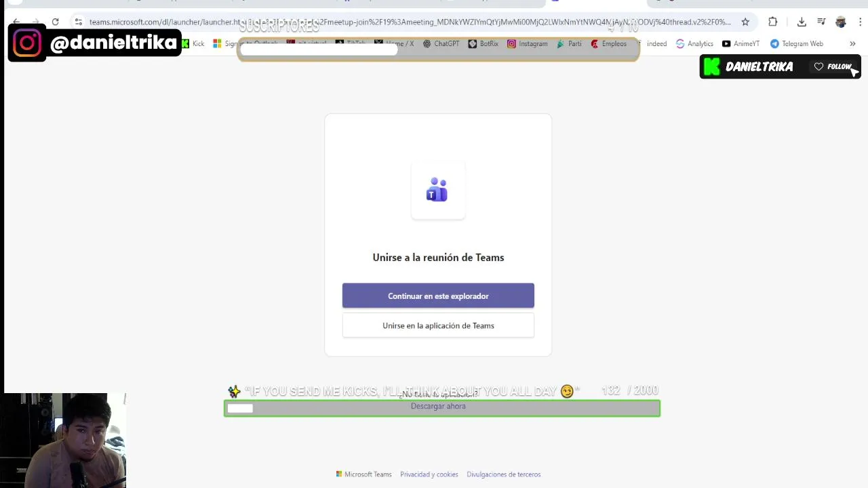868x488 pixels.
Task: Open the Home / X bookmark
Action: click(x=394, y=43)
